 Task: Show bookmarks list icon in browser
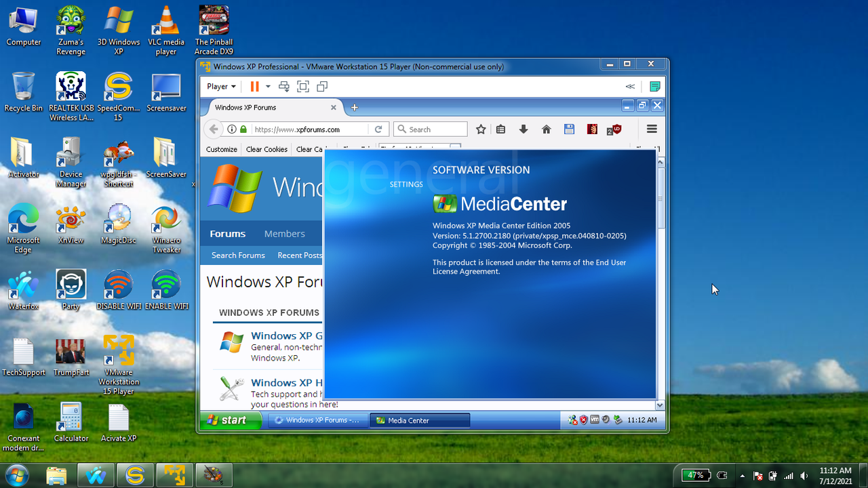tap(500, 129)
